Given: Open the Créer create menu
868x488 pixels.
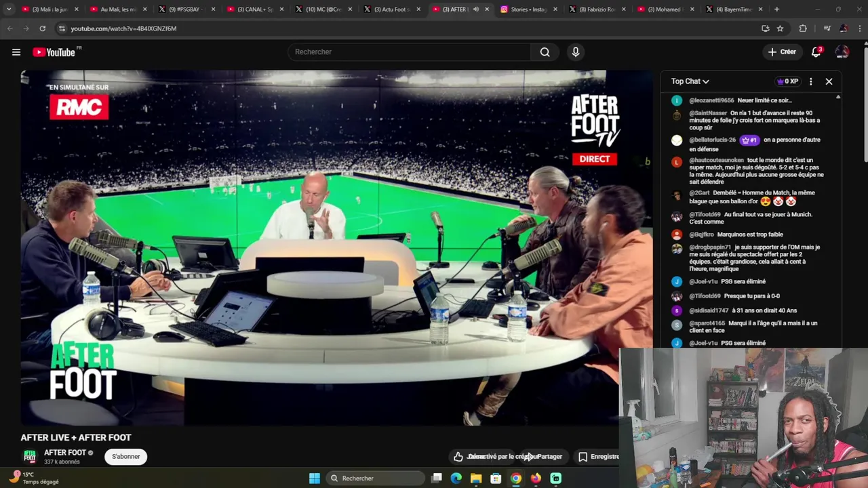Looking at the screenshot, I should pyautogui.click(x=782, y=52).
